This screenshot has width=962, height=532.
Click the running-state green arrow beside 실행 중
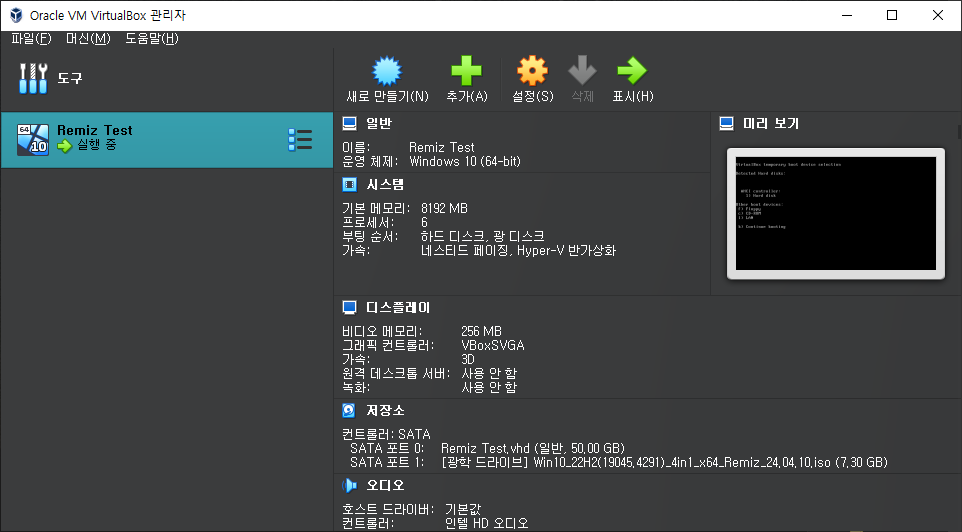(64, 146)
